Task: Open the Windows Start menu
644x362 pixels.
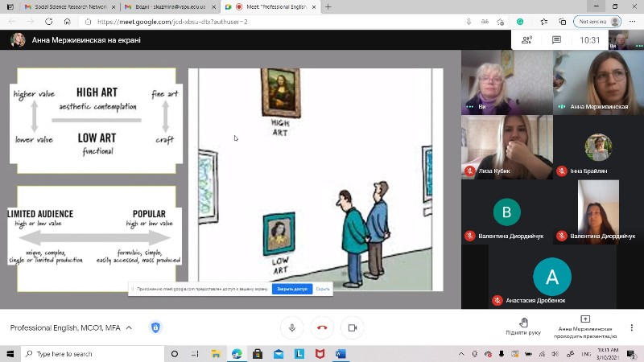Action: [10, 354]
